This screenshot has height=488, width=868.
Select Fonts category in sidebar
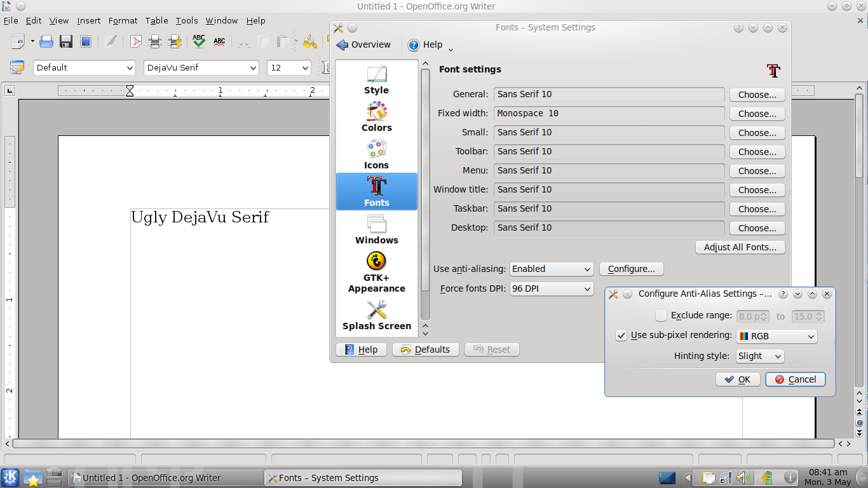point(376,191)
